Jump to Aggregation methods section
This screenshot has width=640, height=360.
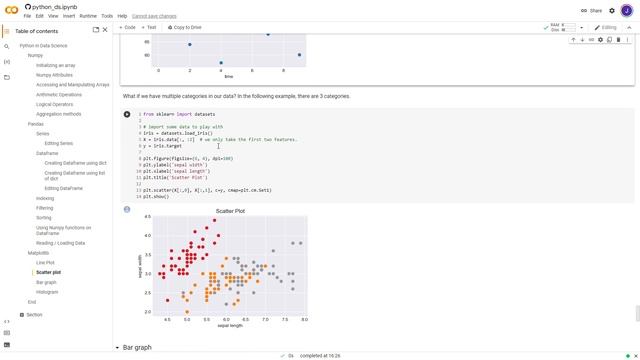click(58, 114)
